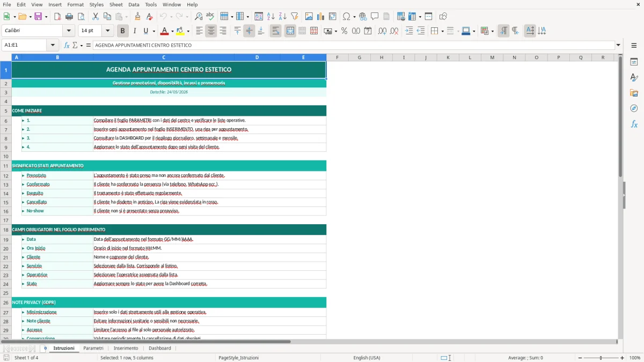Toggle the AutoFilter funnel icon
Viewport: 644px width, 362px height.
(294, 17)
